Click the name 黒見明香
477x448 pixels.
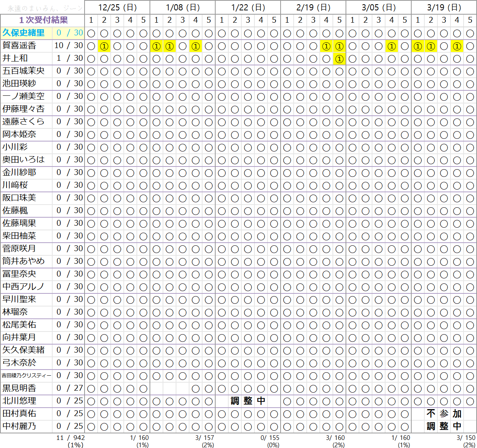[19, 388]
